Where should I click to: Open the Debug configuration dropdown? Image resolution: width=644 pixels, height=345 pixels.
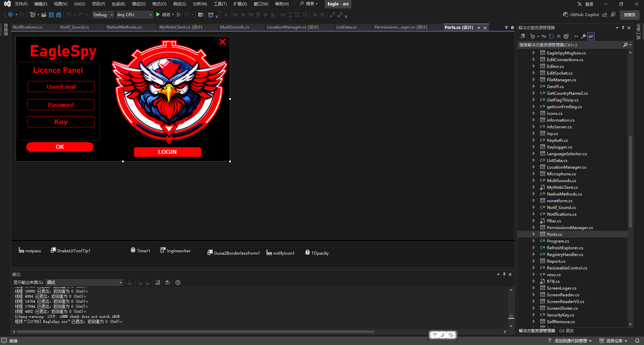coord(103,15)
